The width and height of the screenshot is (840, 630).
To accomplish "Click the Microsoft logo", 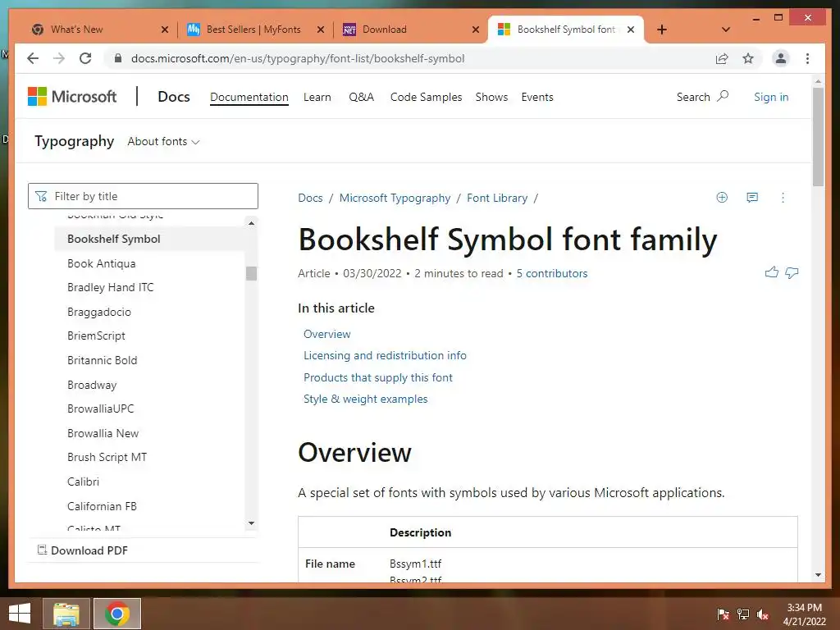I will [72, 97].
